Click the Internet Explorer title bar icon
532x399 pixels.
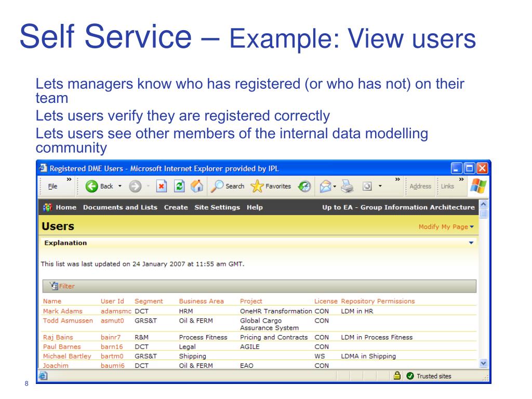coord(43,168)
